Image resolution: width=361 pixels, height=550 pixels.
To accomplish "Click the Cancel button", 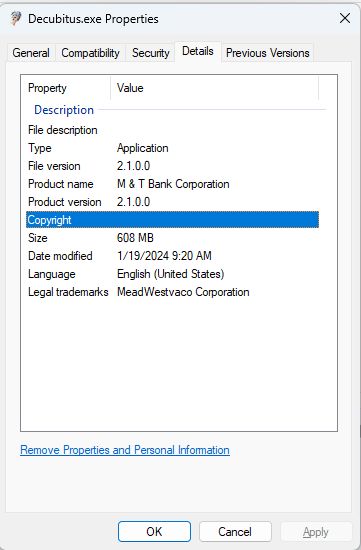I will point(235,532).
